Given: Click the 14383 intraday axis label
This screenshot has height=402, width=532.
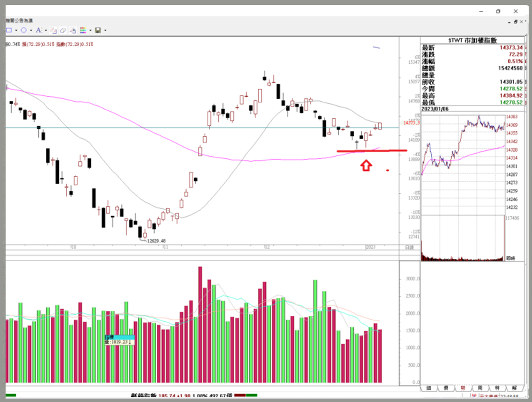Looking at the screenshot, I should [512, 117].
